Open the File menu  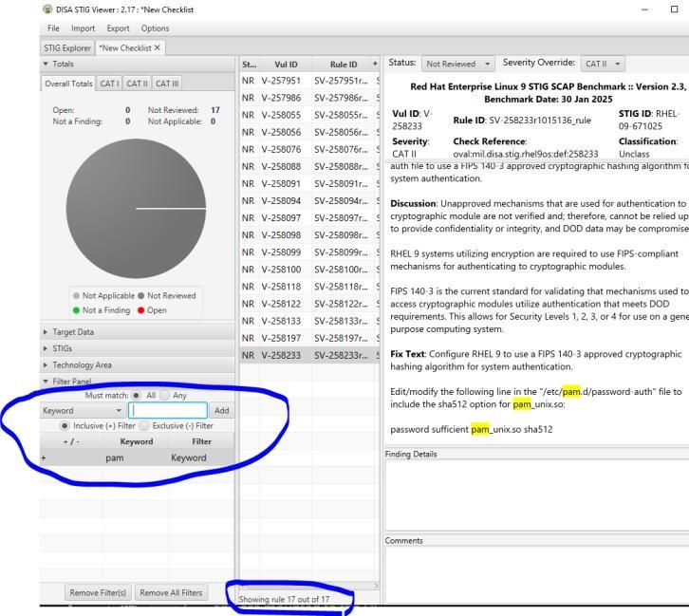click(53, 28)
